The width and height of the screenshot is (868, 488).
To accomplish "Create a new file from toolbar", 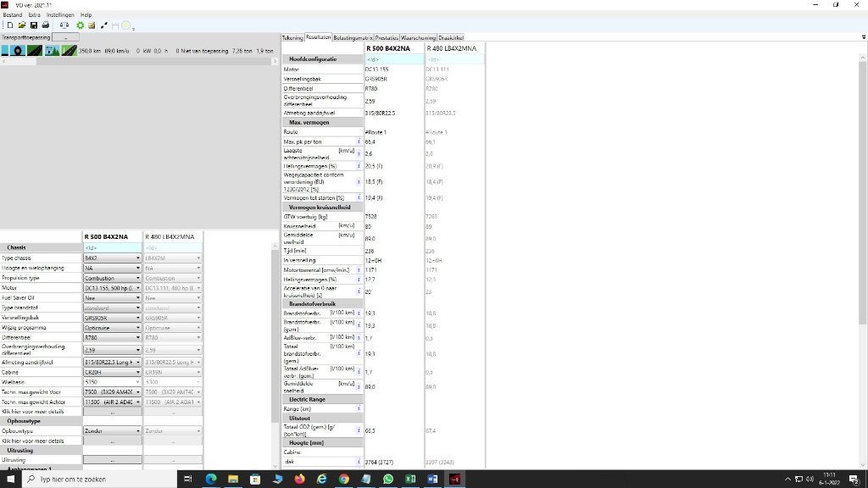I will [9, 25].
